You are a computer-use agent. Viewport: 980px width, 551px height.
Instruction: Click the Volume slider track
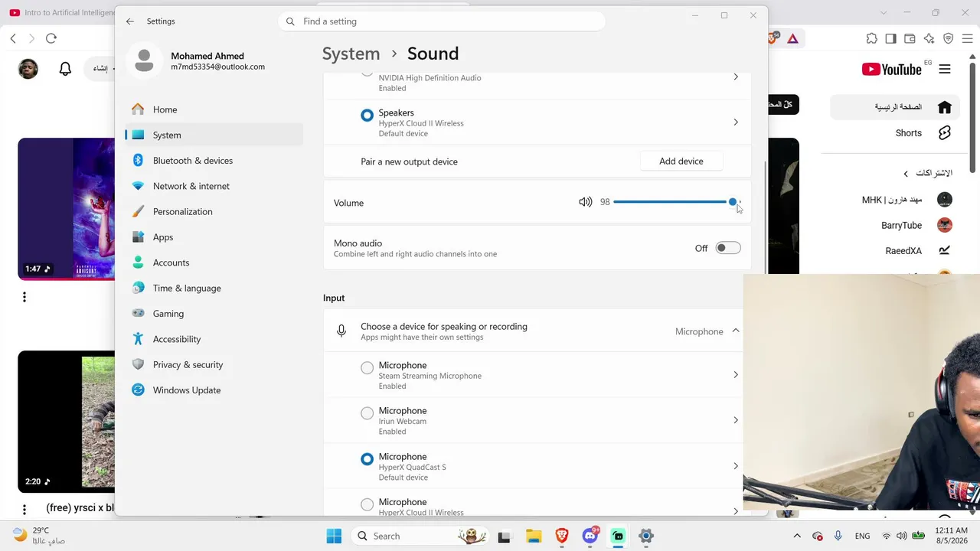pos(677,202)
